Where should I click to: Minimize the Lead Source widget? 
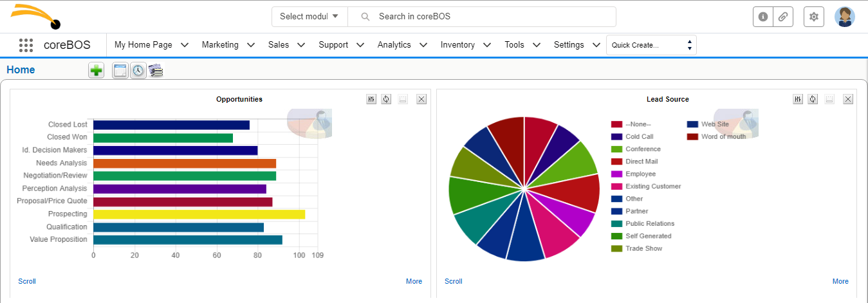[x=829, y=99]
